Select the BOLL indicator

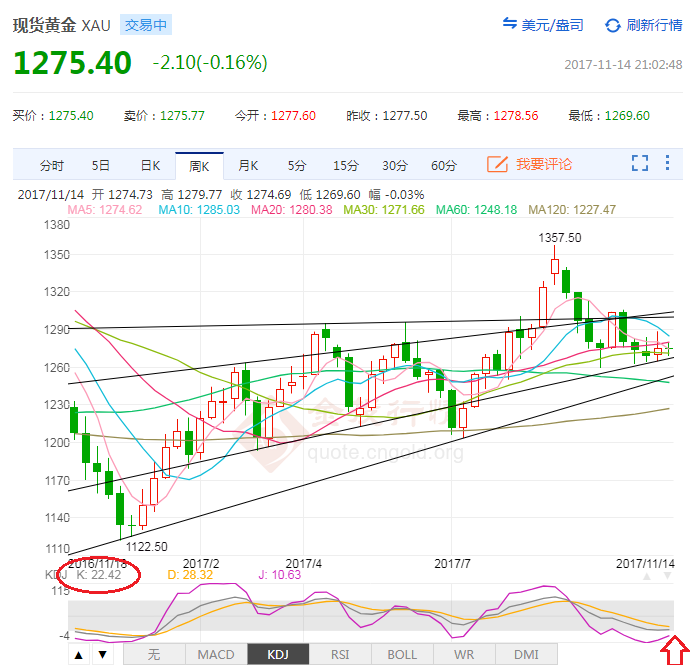click(402, 655)
